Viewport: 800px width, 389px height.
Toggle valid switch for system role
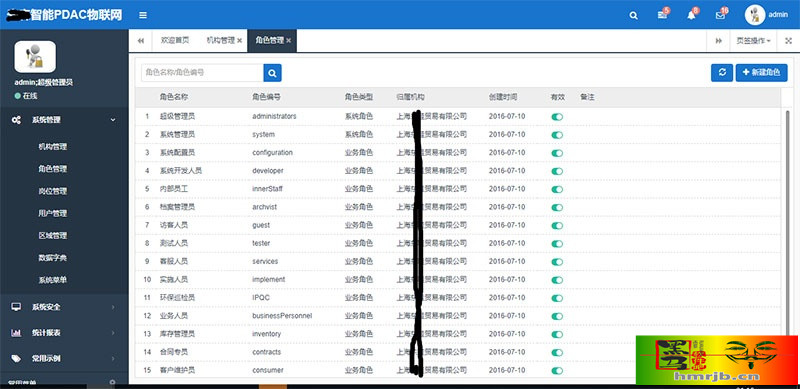557,135
